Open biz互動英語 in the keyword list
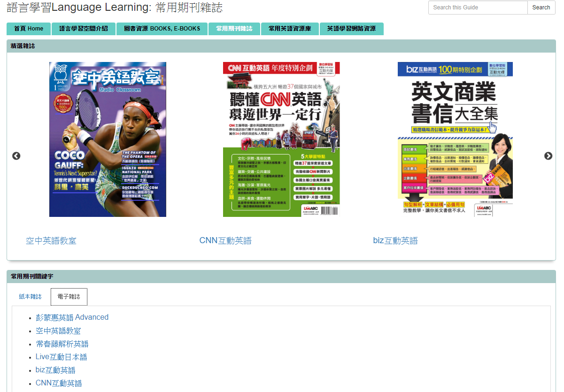 pyautogui.click(x=55, y=370)
